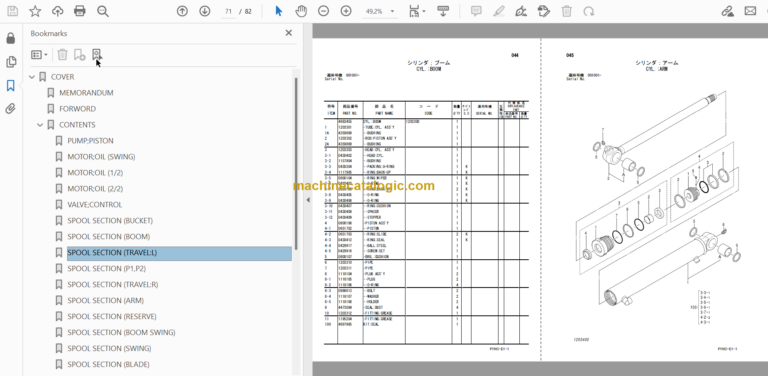Activate the selection arrow tool
The height and width of the screenshot is (376, 768).
pos(279,11)
